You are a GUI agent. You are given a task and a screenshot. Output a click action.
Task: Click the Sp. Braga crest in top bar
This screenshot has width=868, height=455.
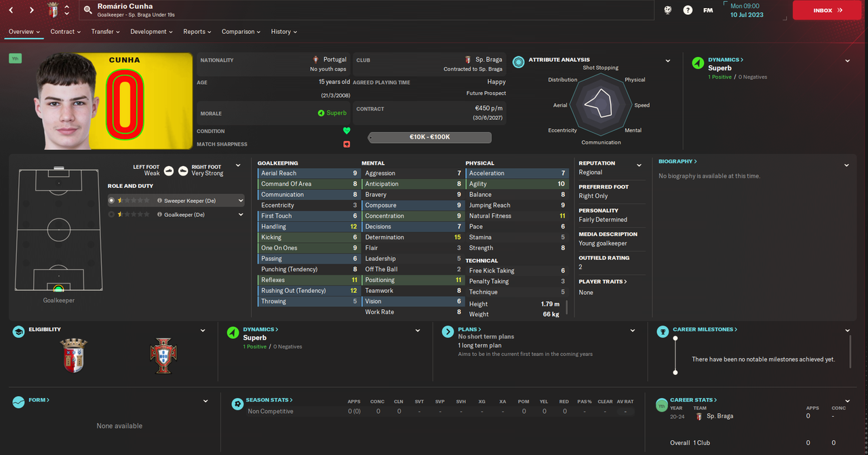pyautogui.click(x=53, y=10)
